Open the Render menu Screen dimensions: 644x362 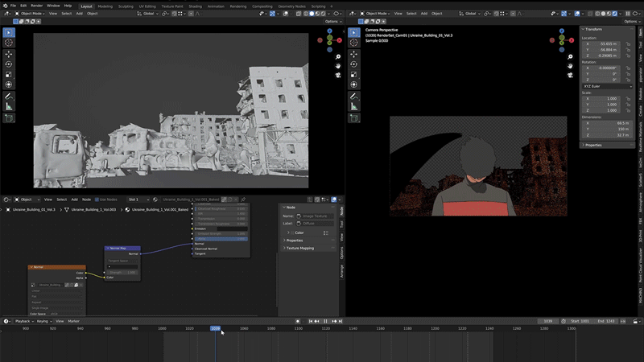[x=36, y=6]
